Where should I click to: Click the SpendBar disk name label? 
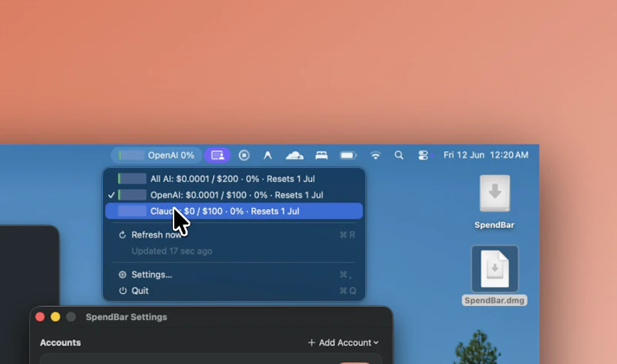(494, 225)
